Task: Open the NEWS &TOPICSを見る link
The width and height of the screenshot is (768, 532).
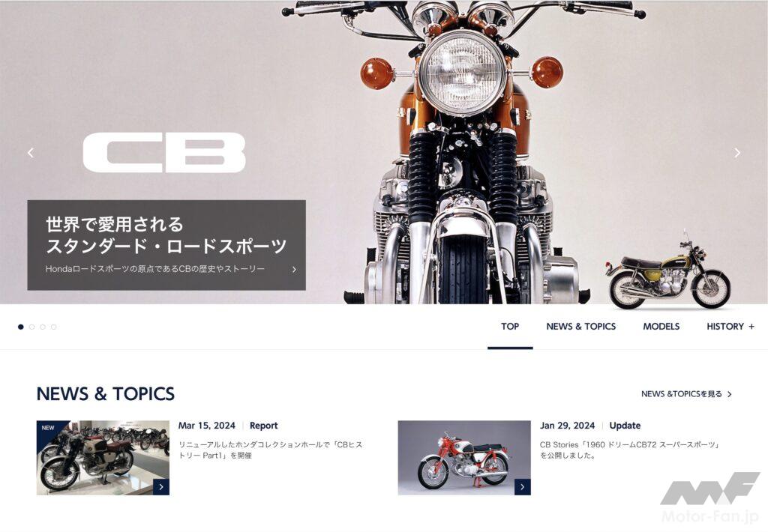Action: [681, 394]
